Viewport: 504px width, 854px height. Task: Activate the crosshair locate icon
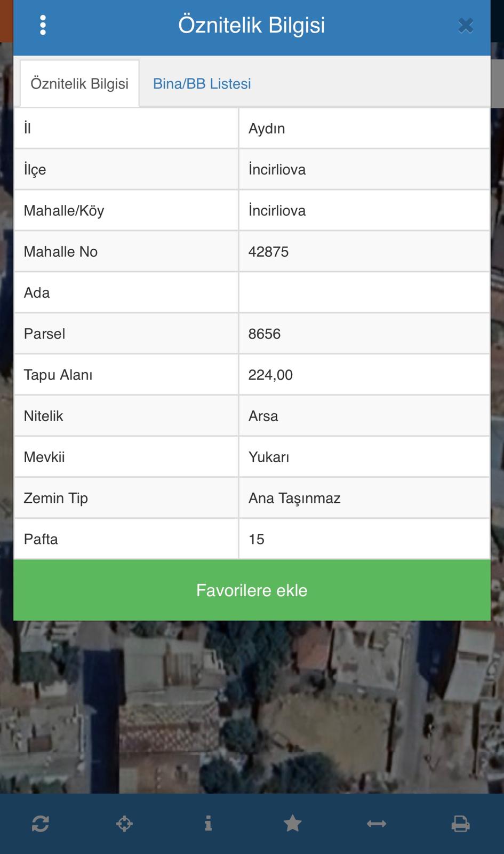(124, 824)
